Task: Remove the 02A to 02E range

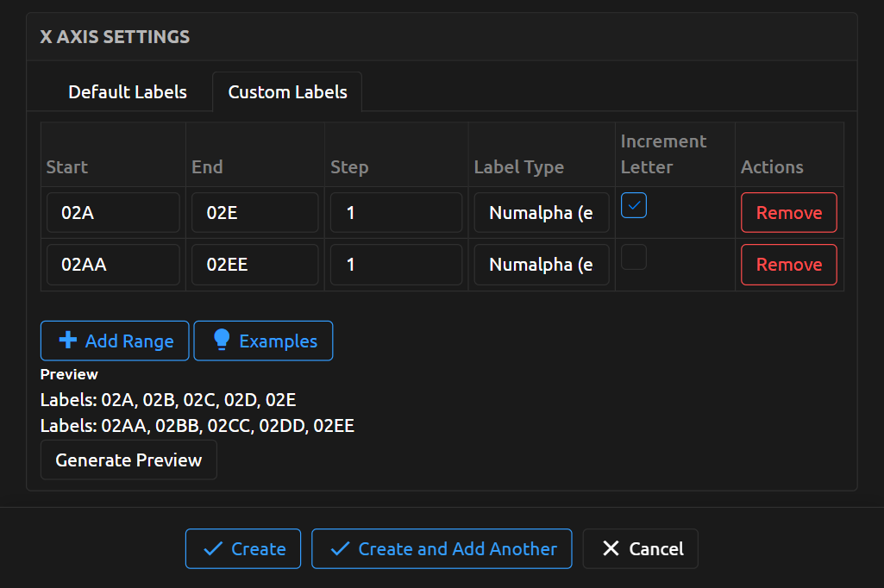Action: click(x=788, y=212)
